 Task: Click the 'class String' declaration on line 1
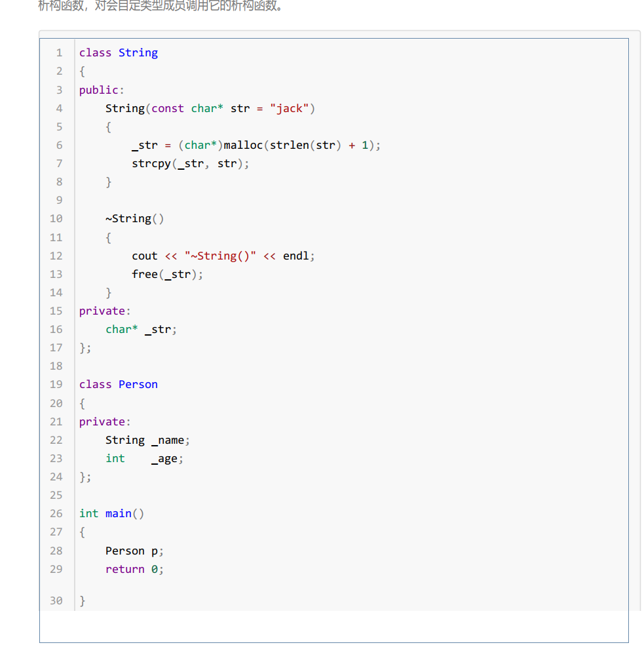tap(119, 53)
